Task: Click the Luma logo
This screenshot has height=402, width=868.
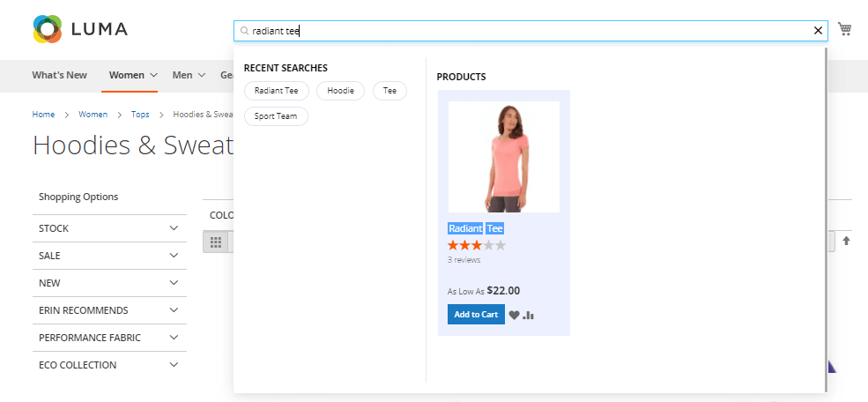Action: click(80, 29)
